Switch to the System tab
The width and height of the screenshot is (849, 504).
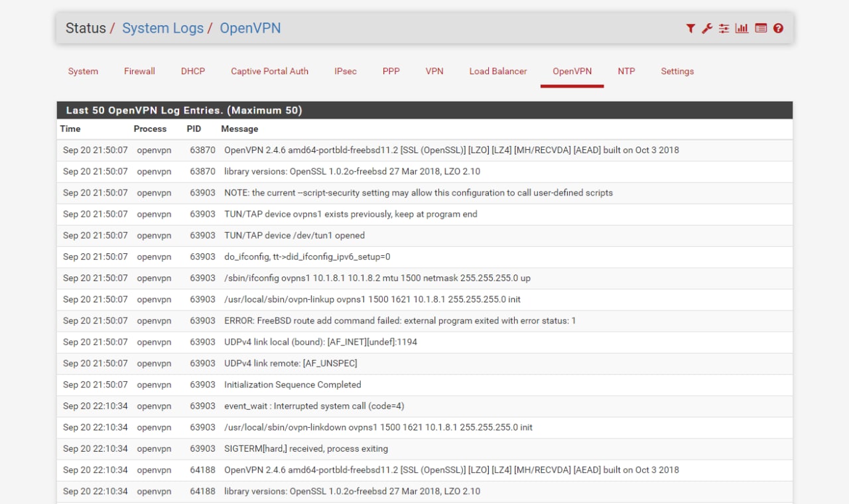point(83,71)
